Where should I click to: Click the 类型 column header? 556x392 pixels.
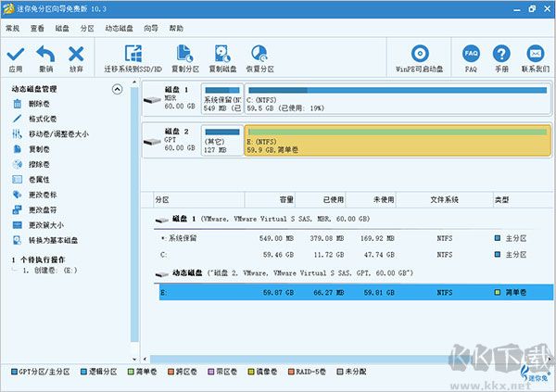tap(524, 200)
